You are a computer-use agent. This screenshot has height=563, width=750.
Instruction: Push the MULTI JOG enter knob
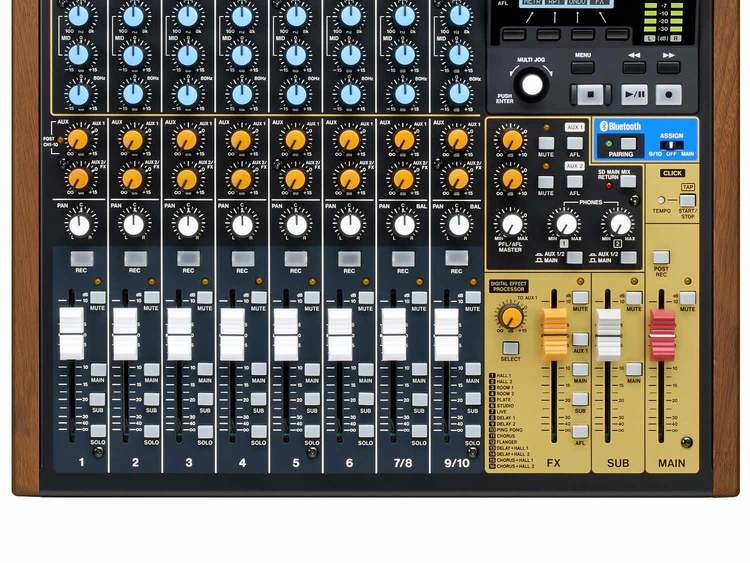pos(532,85)
